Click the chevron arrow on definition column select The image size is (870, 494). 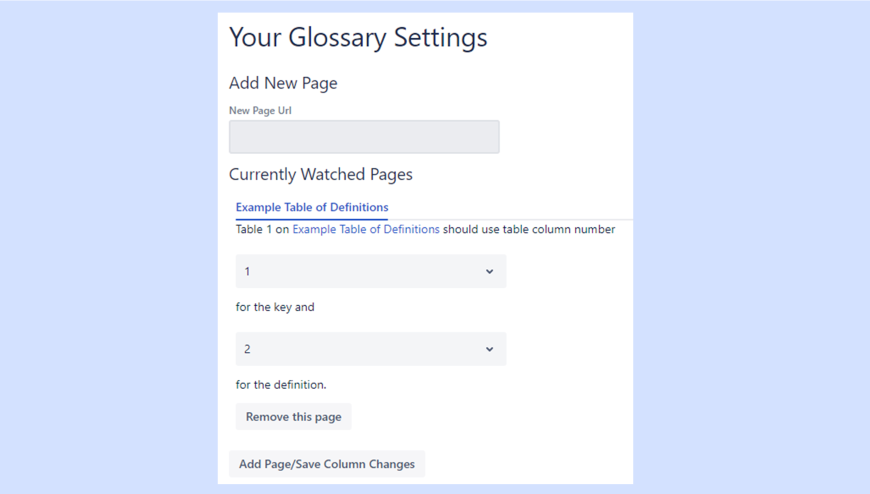489,349
